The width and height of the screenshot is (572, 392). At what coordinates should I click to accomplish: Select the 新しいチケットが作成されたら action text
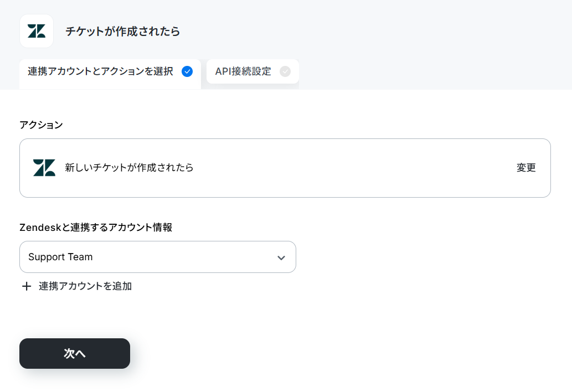click(x=129, y=167)
